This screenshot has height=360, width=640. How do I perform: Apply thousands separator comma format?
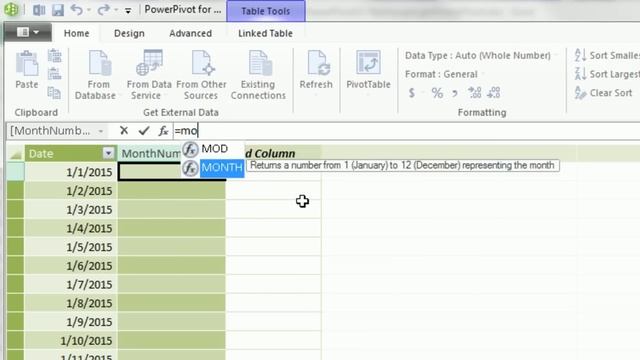455,93
